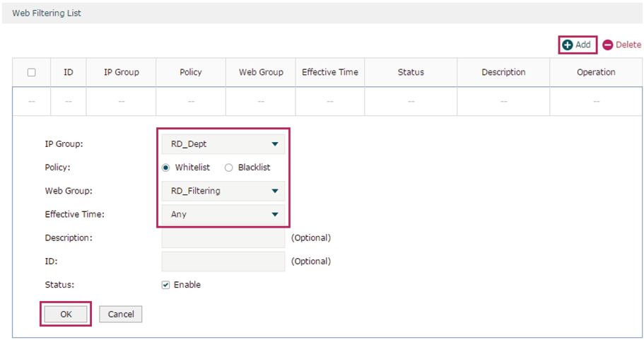Choose the Blacklist policy radio button
Viewport: 644px width, 340px height.
coord(229,168)
